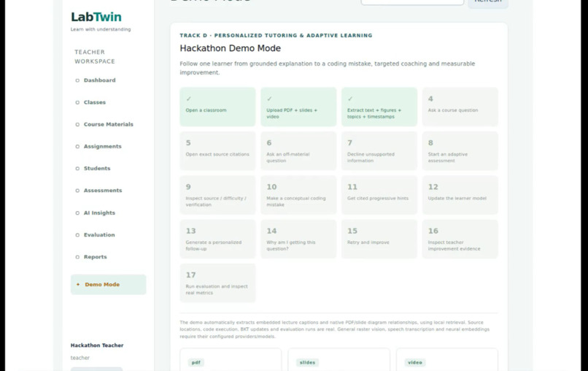Click checkmark on Extract text card
The height and width of the screenshot is (371, 588).
[x=350, y=99]
